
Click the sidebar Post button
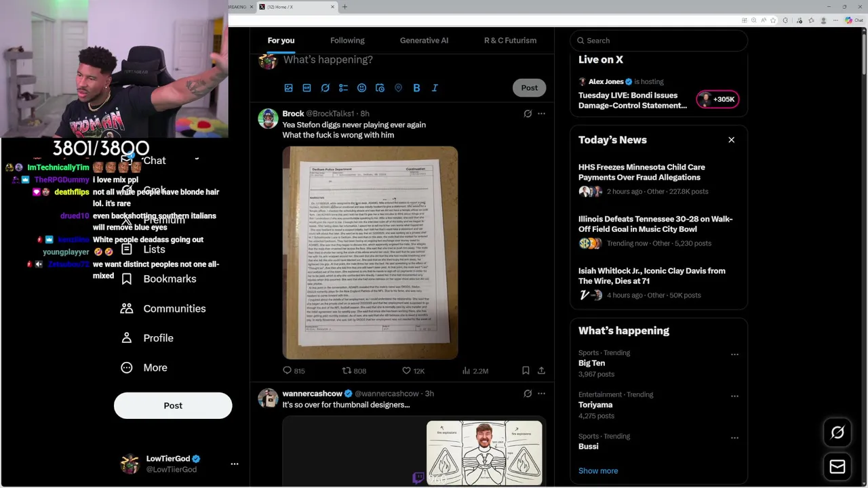[173, 405]
